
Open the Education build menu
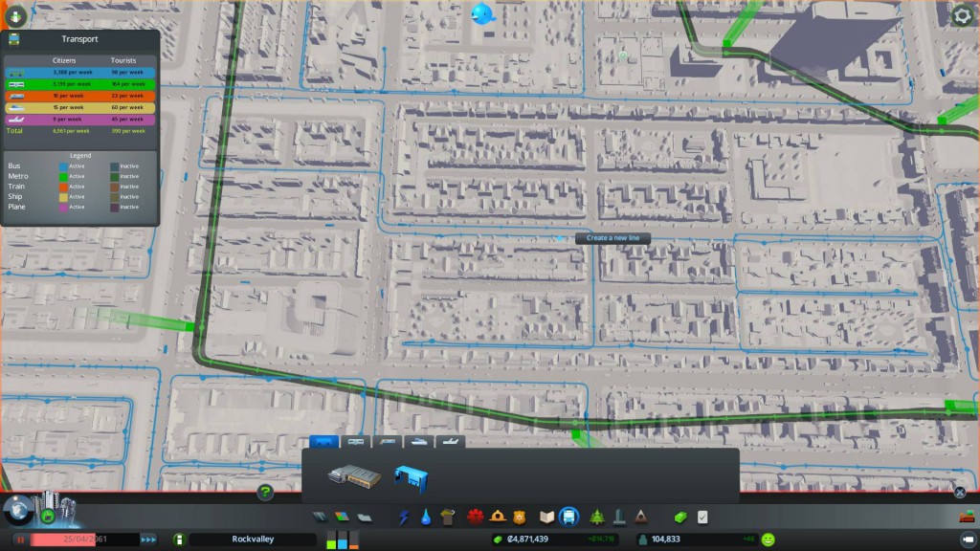click(x=546, y=517)
